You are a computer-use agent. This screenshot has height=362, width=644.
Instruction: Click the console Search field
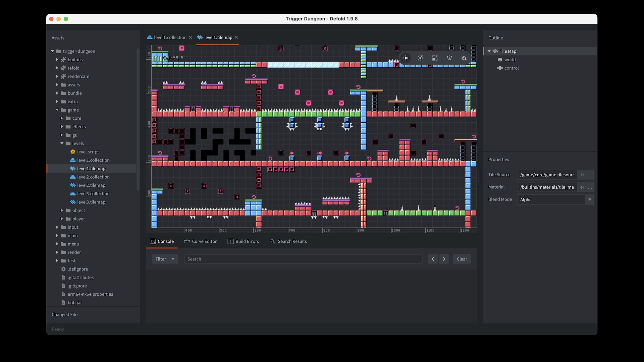[303, 259]
